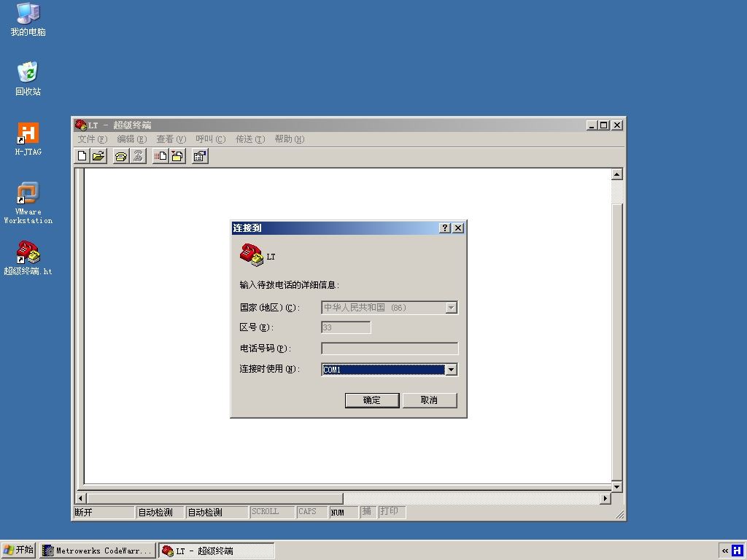Screen dimensions: 747x560
Task: Click the horizontal scrollbar left arrow
Action: (80, 499)
